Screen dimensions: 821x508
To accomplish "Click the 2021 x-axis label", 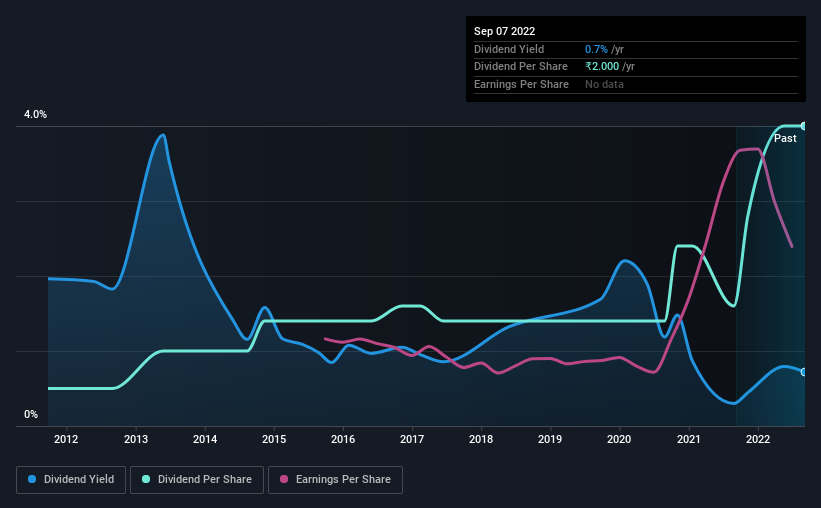I will [689, 439].
